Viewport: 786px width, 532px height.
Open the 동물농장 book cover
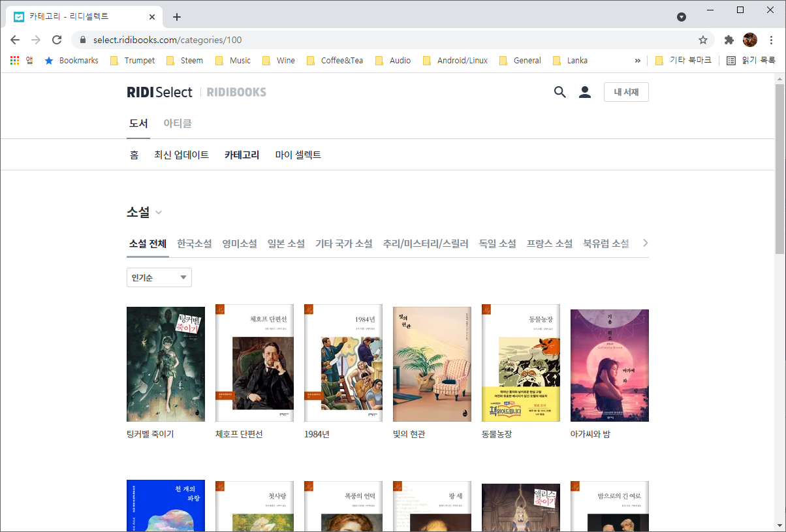pos(521,363)
